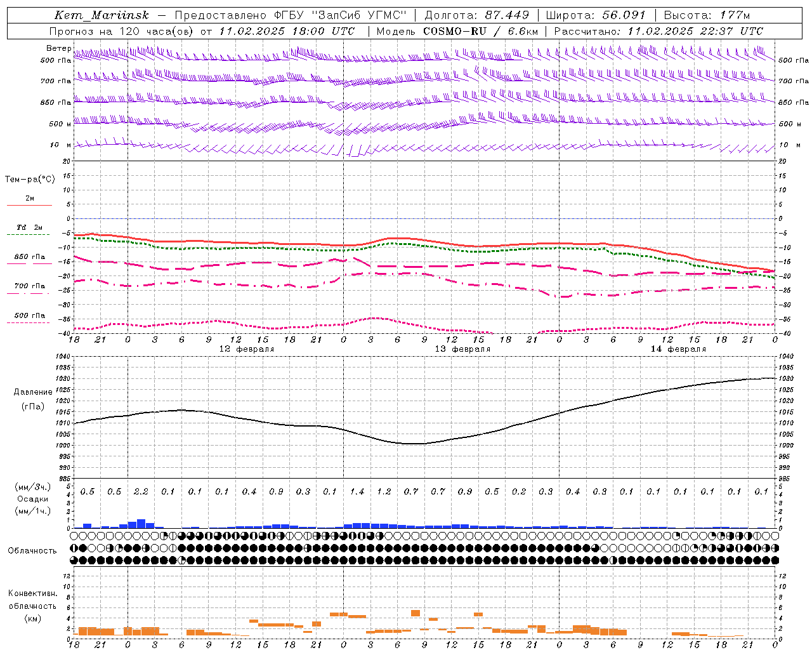Click the '1.4' three-hour precipitation value
This screenshot has width=812, height=650.
pos(357,492)
